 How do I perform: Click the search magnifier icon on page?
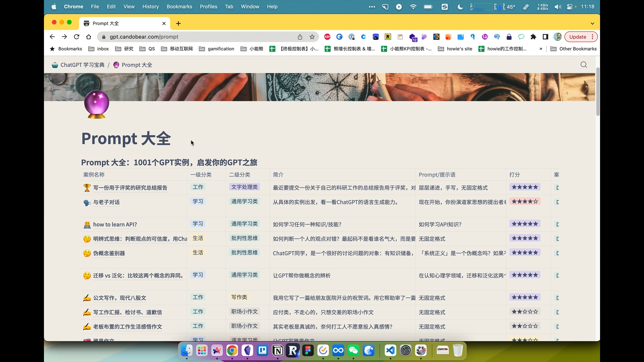584,65
